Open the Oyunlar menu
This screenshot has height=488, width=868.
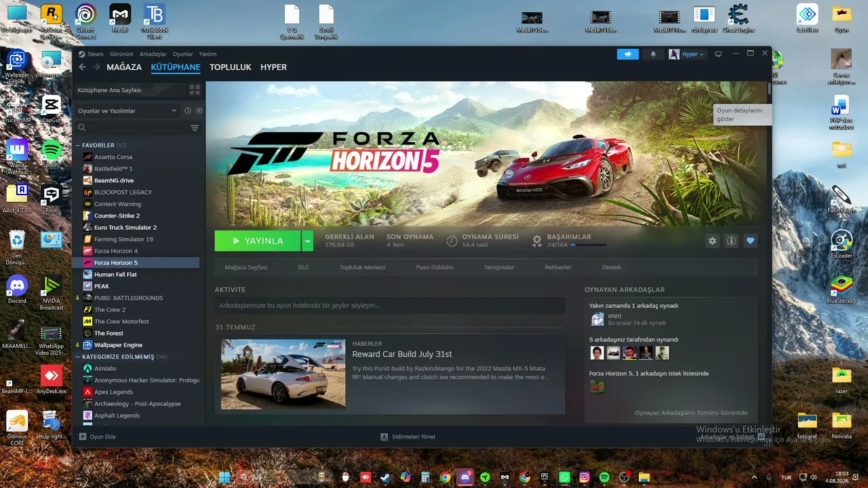pos(183,54)
